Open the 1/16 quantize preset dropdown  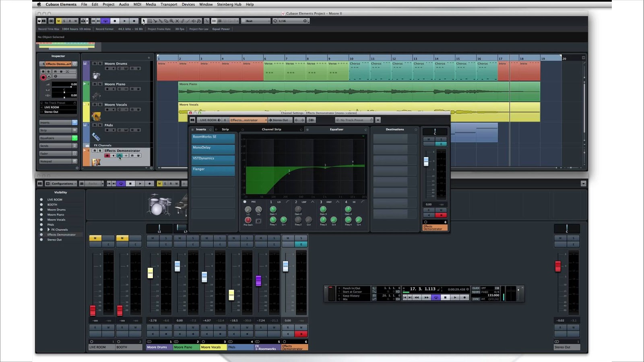(293, 21)
